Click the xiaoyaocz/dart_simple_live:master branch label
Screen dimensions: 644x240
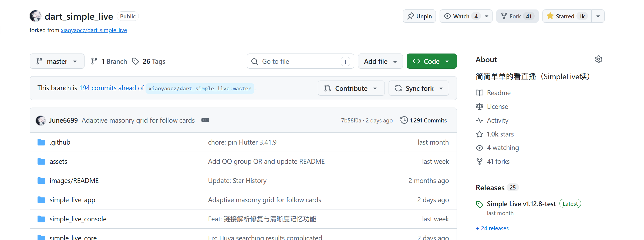200,88
